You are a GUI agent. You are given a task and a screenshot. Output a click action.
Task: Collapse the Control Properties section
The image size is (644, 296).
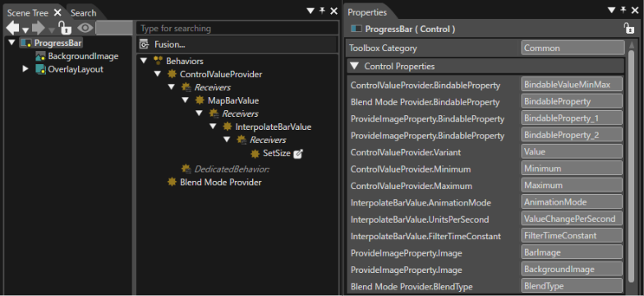[355, 66]
